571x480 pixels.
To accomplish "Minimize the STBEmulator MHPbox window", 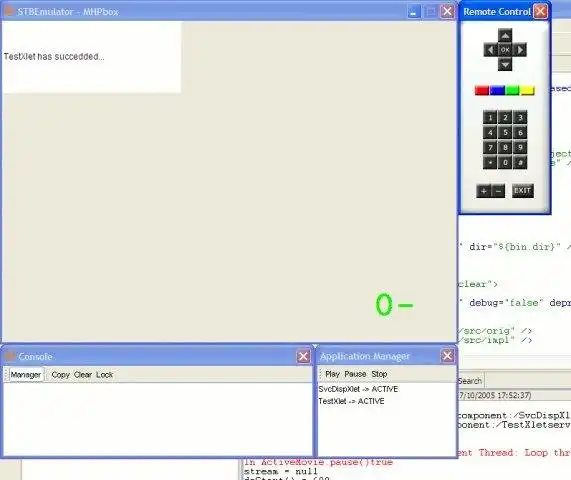I will click(x=414, y=12).
